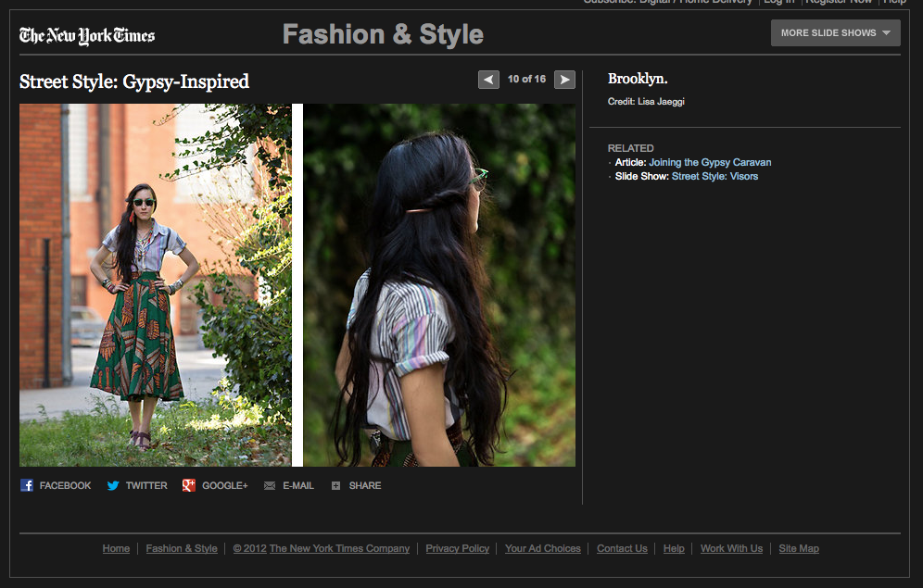The image size is (923, 588).
Task: Click the E-mail envelope icon
Action: (270, 486)
